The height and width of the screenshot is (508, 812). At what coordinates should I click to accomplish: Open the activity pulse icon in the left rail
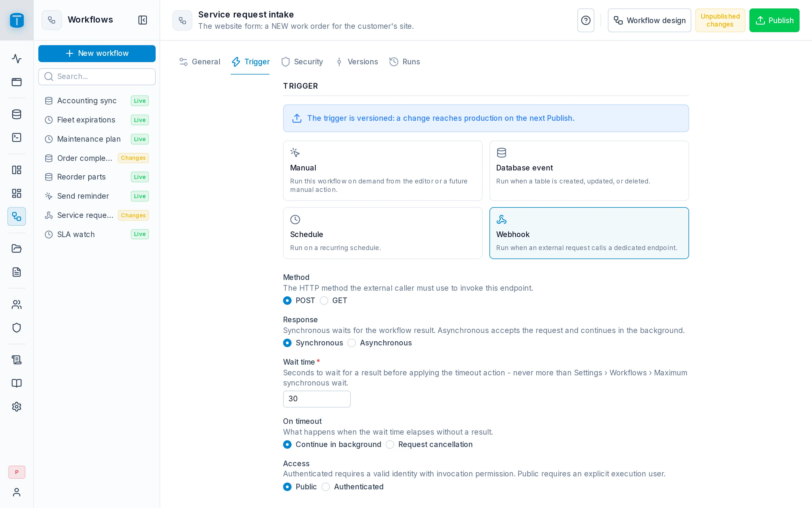(17, 59)
